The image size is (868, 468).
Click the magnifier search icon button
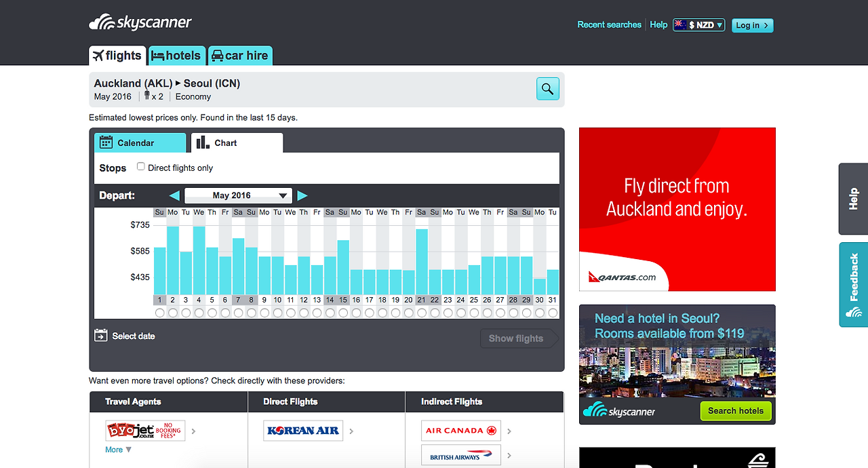coord(548,88)
